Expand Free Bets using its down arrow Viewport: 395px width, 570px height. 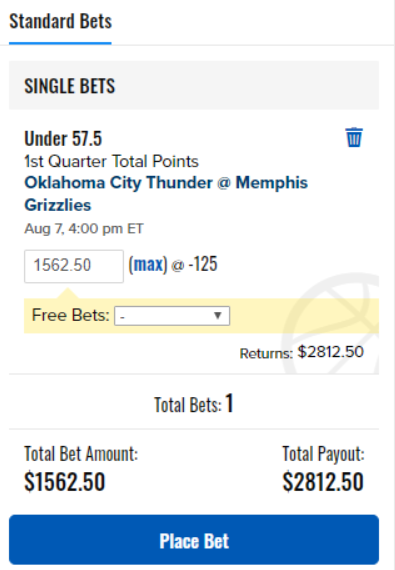(218, 316)
